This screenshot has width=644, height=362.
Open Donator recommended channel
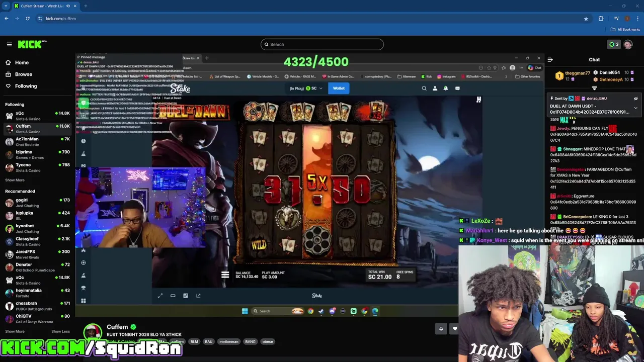pos(38,267)
